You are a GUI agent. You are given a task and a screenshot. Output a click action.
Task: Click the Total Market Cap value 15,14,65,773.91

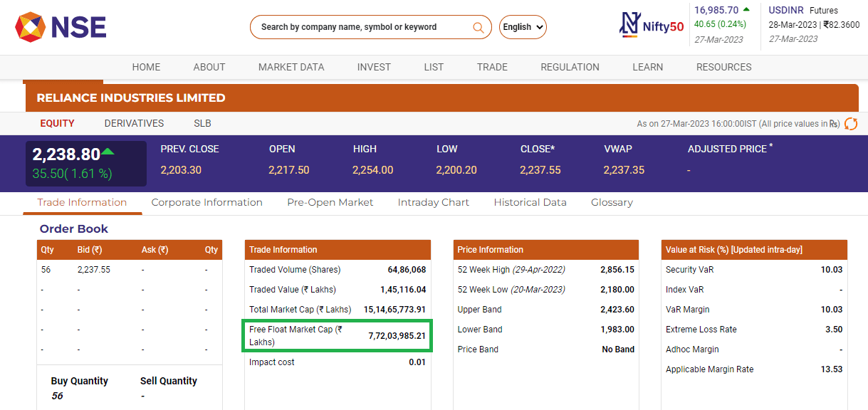click(x=394, y=310)
